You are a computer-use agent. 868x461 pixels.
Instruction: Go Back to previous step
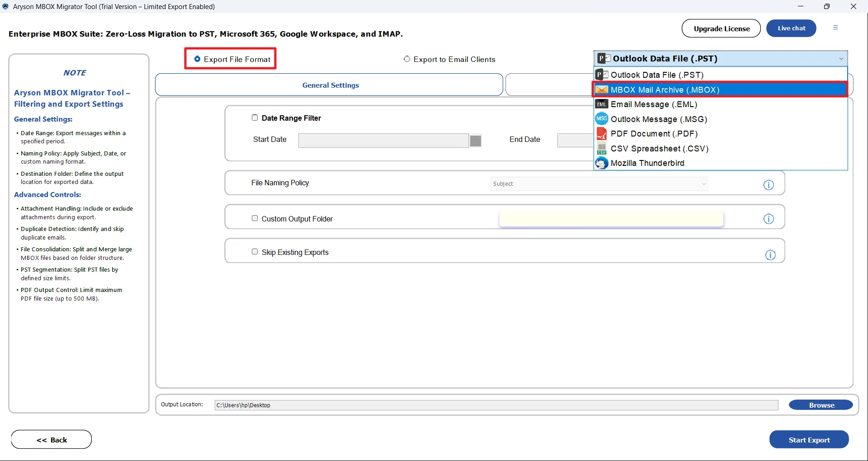click(x=52, y=440)
